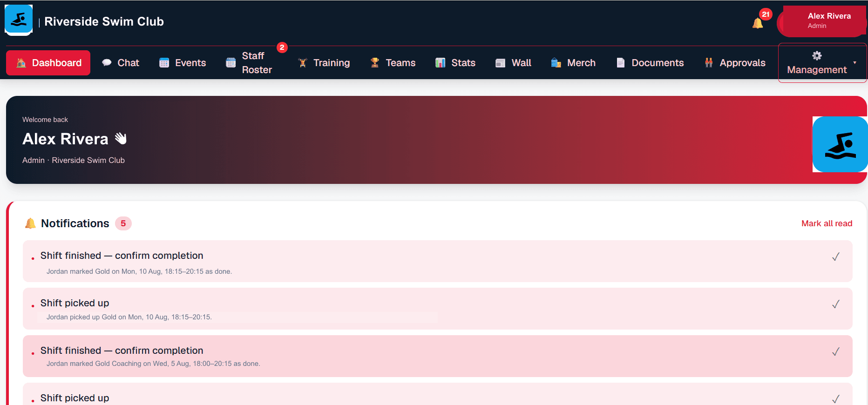Click the large swimmer logo in welcome banner
Screen dimensions: 868x405
point(840,144)
